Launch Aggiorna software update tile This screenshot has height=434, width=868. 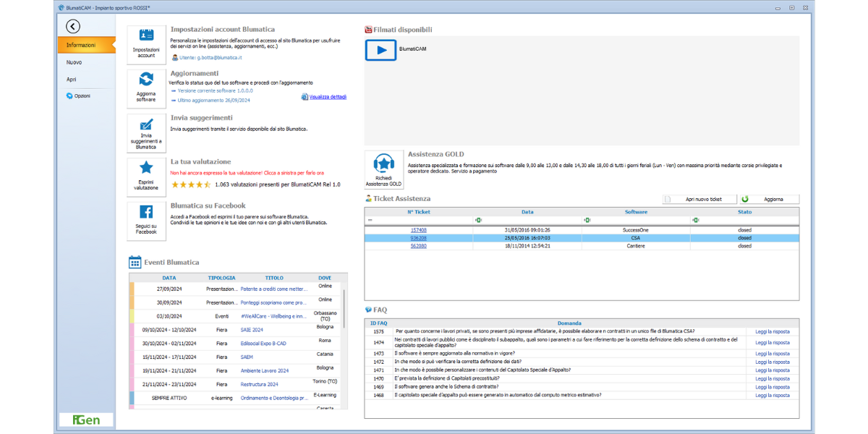coord(146,88)
